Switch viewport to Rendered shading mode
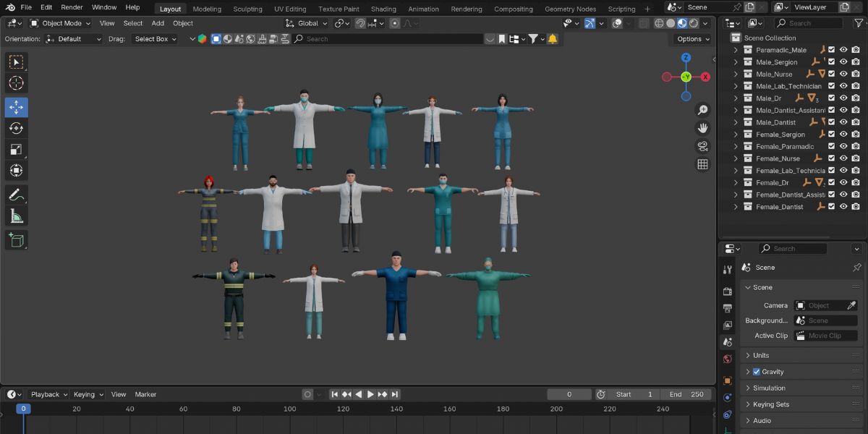The image size is (868, 434). coord(693,22)
